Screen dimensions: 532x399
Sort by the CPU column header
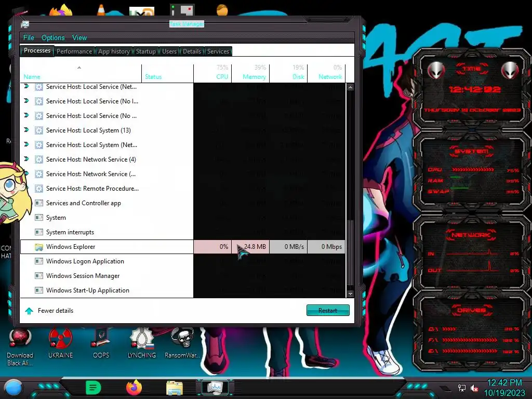coord(213,73)
